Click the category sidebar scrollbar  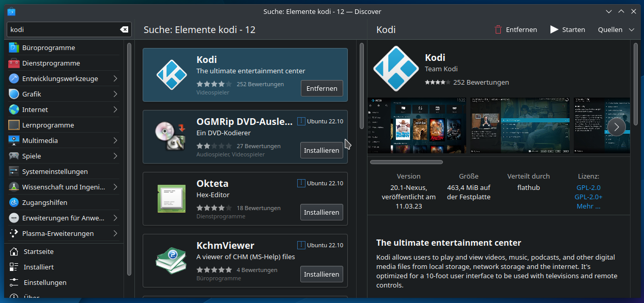tap(129, 160)
